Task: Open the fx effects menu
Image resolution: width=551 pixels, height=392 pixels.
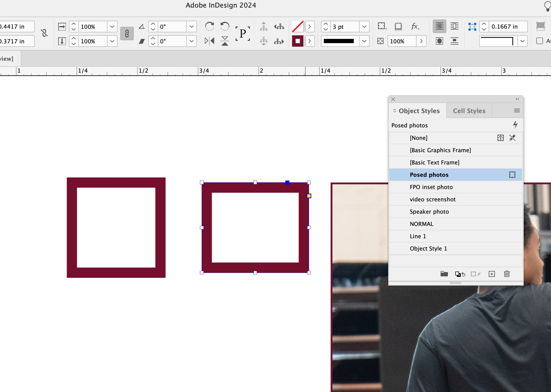Action: click(x=415, y=26)
